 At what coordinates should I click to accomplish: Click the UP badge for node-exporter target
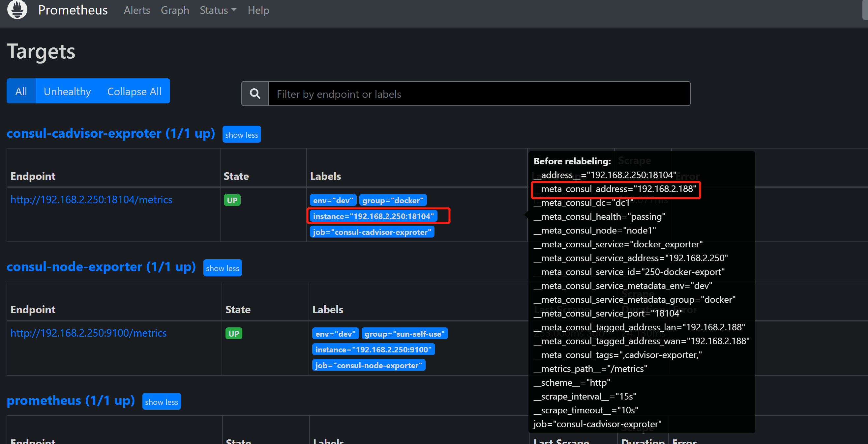tap(233, 334)
